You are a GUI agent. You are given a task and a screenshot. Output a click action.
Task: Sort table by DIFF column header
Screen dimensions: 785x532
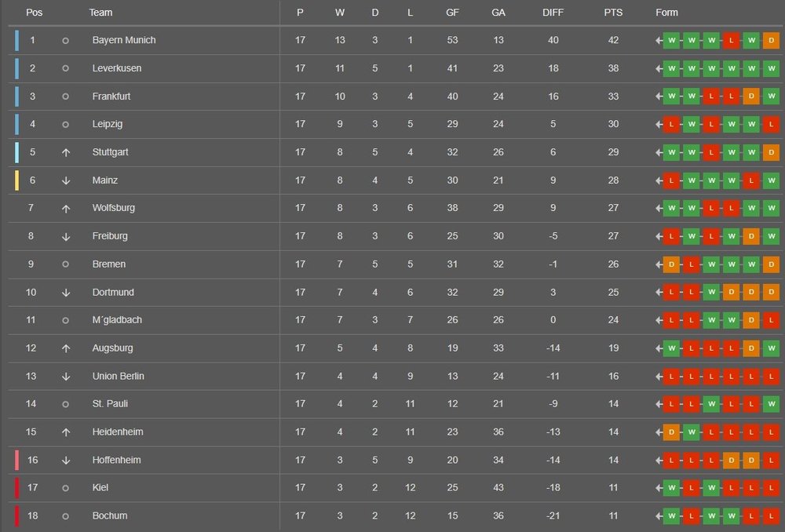[553, 13]
